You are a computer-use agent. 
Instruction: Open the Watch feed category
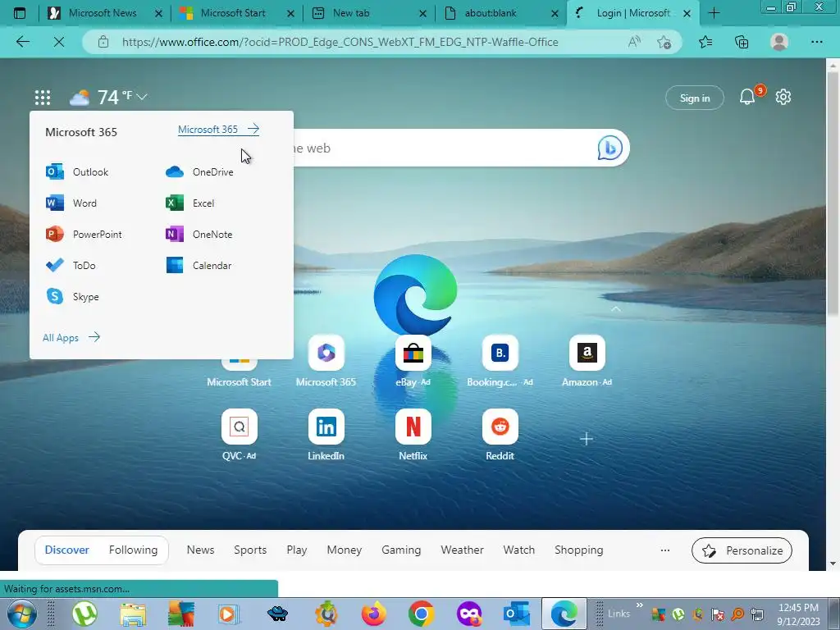(x=519, y=550)
